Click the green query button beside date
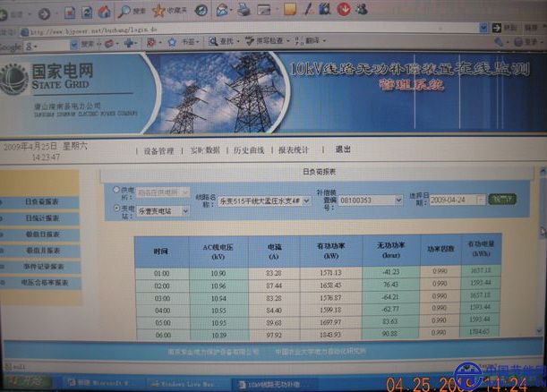 (x=501, y=199)
